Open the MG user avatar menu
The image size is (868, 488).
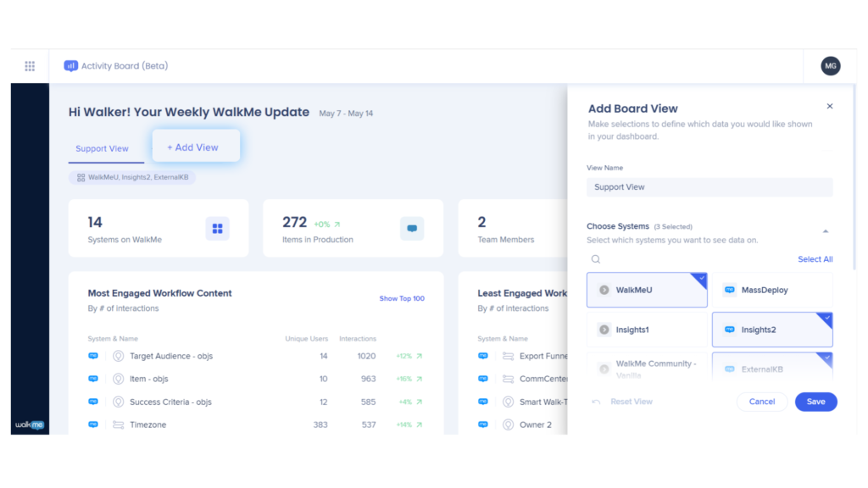coord(830,66)
